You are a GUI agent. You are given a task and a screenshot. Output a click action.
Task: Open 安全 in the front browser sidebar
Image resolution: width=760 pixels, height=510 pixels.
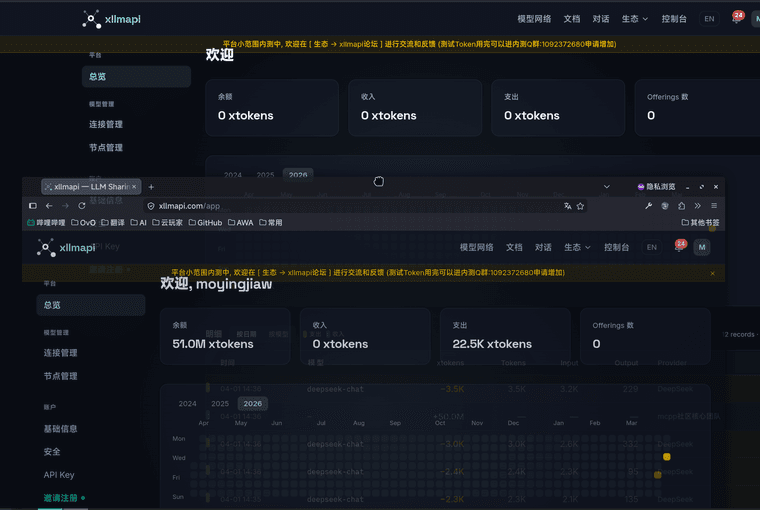coord(52,452)
